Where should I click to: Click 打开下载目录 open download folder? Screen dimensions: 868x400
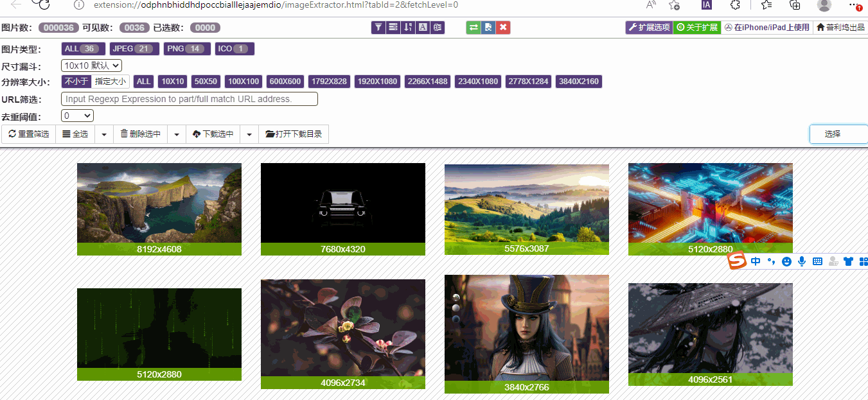294,134
